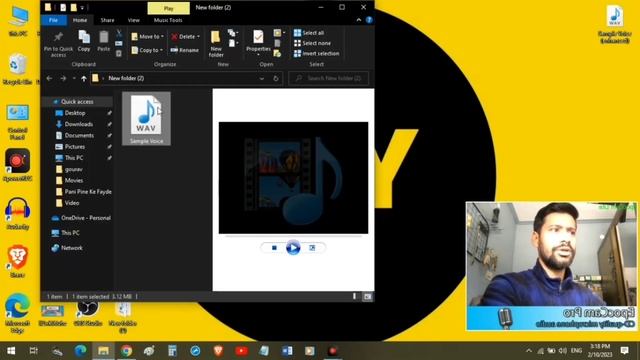The height and width of the screenshot is (360, 640).
Task: Refresh the current folder view
Action: [276, 78]
